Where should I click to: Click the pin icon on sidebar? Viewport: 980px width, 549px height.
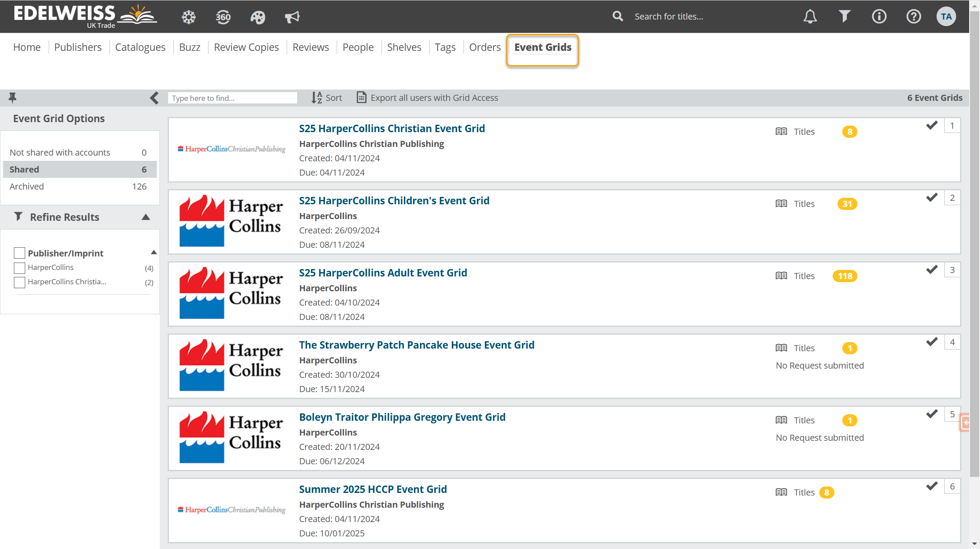click(x=13, y=98)
